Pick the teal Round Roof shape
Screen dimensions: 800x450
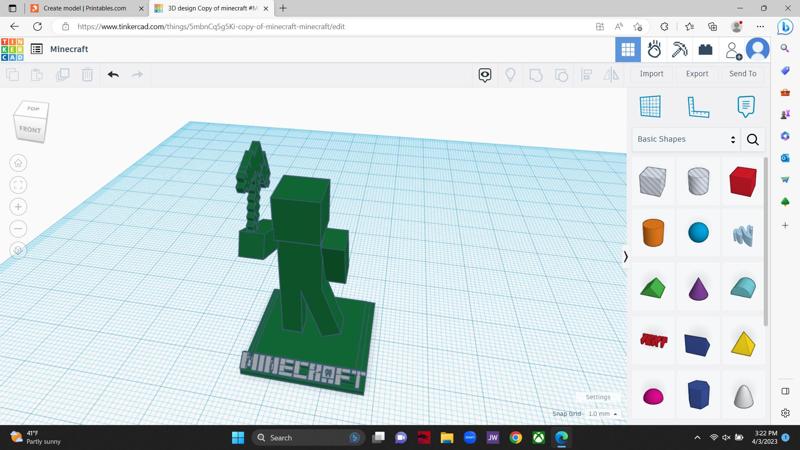point(743,287)
